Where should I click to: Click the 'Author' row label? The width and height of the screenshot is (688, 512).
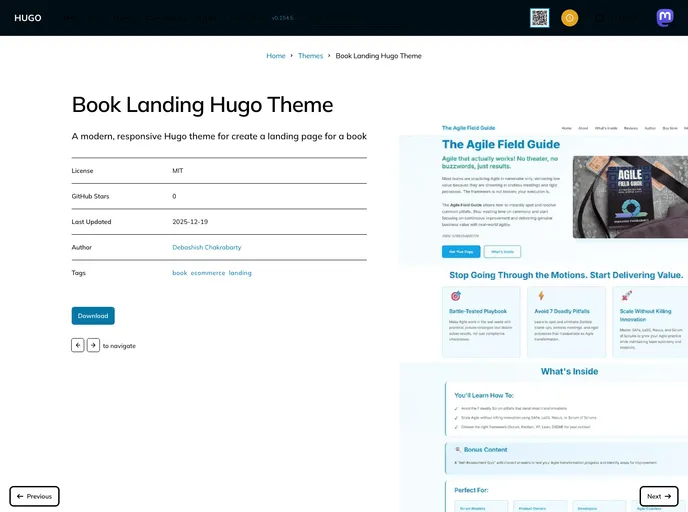82,247
